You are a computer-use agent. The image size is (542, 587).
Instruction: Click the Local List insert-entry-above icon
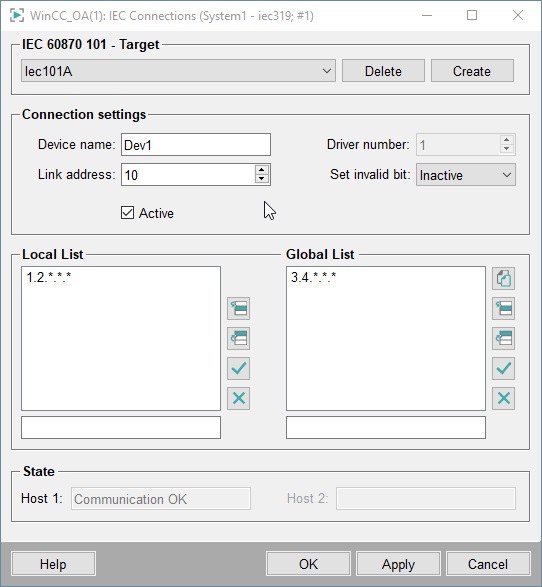coord(238,308)
